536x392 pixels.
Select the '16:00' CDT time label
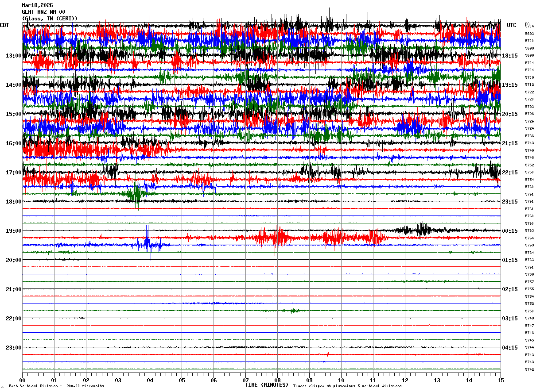tap(14, 143)
